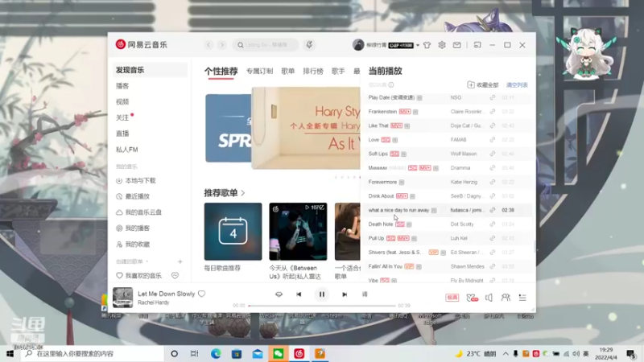644x362 pixels.
Task: Click 清空列表 link
Action: pos(517,85)
